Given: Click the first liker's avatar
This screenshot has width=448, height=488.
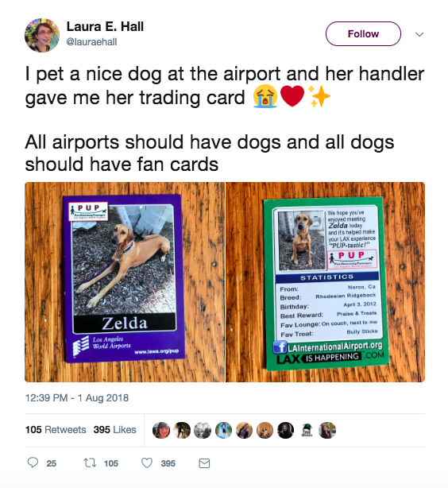Looking at the screenshot, I should [x=161, y=431].
